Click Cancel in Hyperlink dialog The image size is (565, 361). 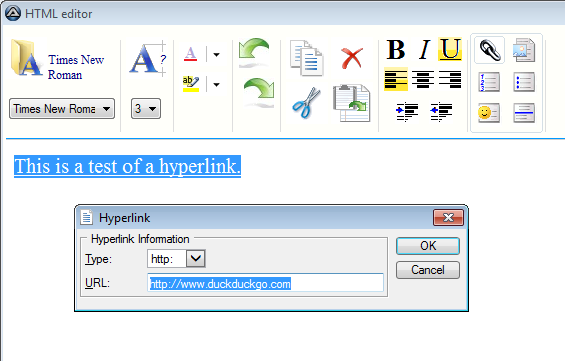(428, 270)
